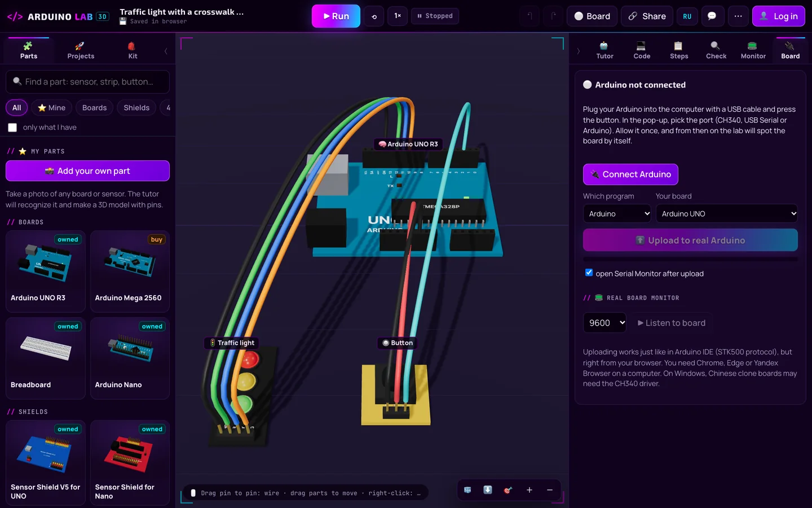Image resolution: width=812 pixels, height=508 pixels.
Task: Open the 'Which program' dropdown
Action: click(x=617, y=213)
